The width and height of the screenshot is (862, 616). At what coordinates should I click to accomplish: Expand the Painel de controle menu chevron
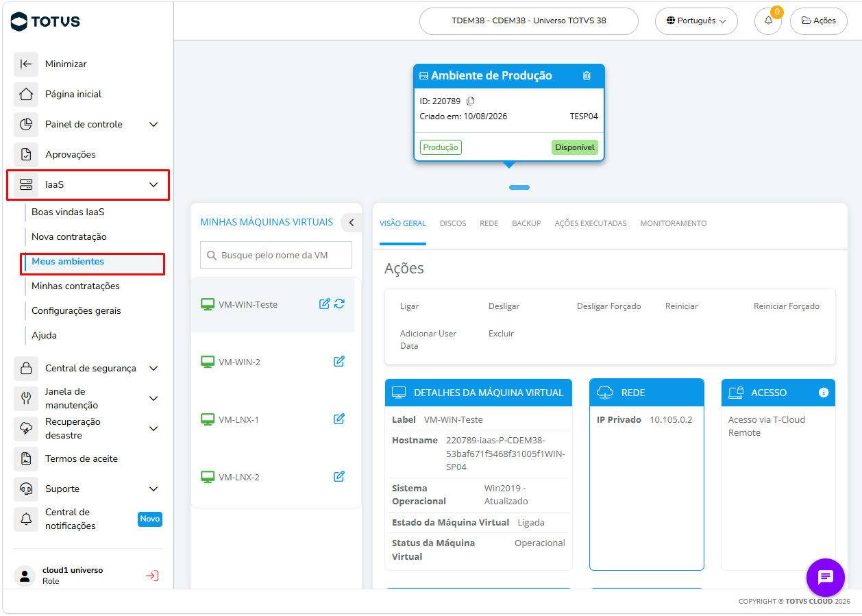(153, 124)
